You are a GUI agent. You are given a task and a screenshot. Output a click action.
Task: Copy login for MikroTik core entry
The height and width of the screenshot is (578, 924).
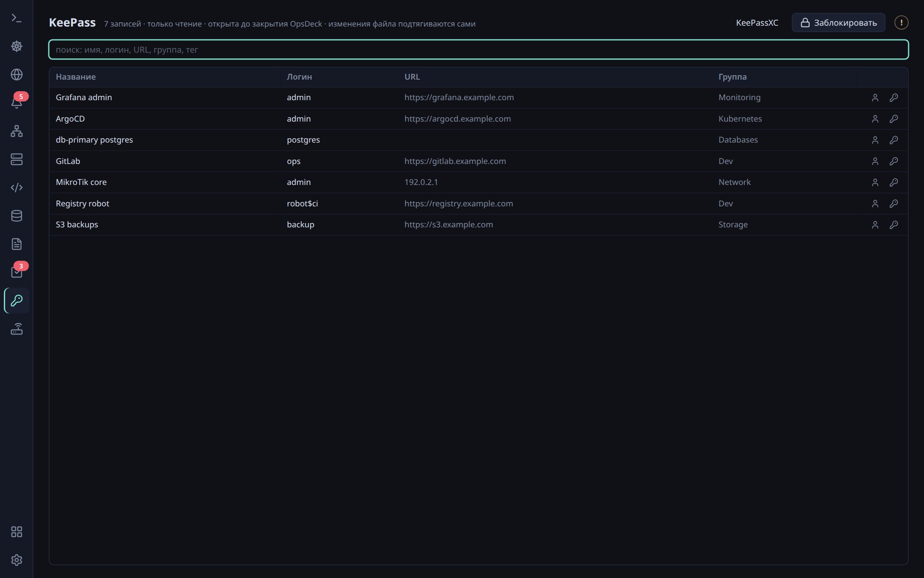pos(875,182)
